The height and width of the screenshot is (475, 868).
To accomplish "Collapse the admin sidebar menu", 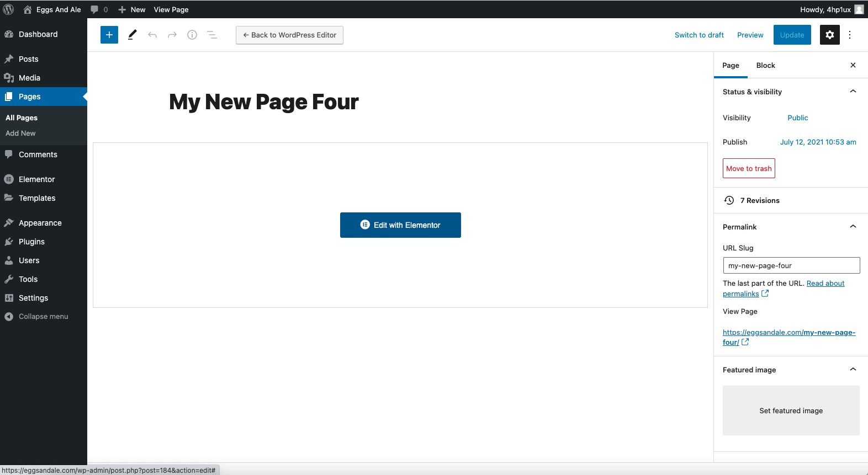I will tap(44, 317).
